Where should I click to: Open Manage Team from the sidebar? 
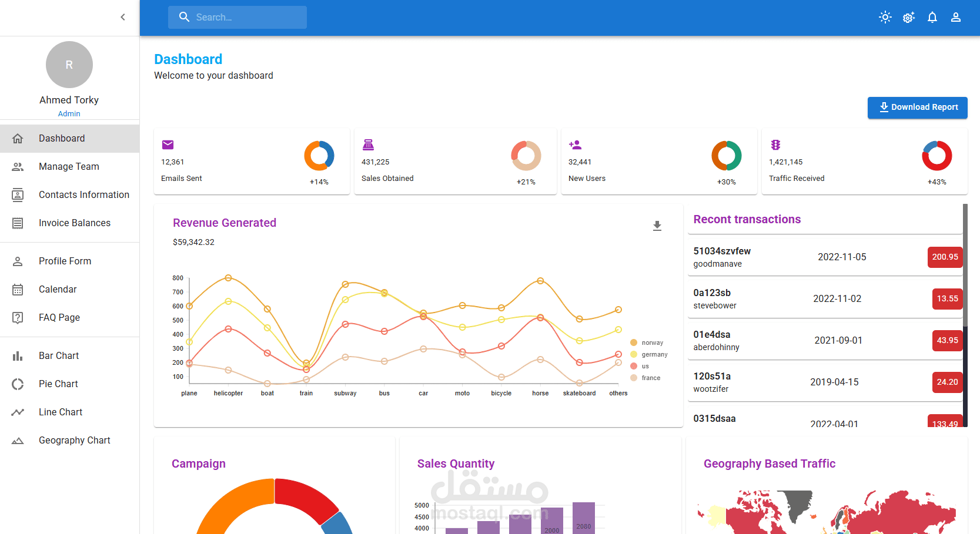[x=69, y=166]
